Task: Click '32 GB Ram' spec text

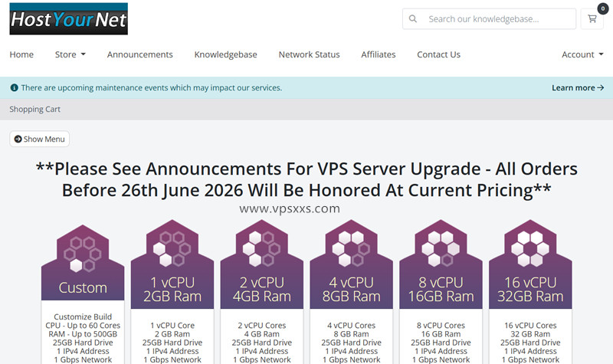Action: (530, 334)
